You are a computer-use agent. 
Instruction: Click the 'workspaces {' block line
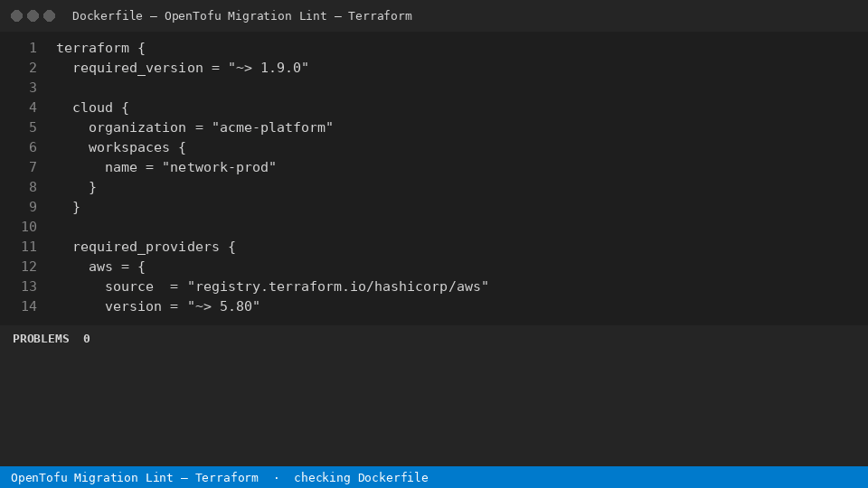[x=137, y=147]
